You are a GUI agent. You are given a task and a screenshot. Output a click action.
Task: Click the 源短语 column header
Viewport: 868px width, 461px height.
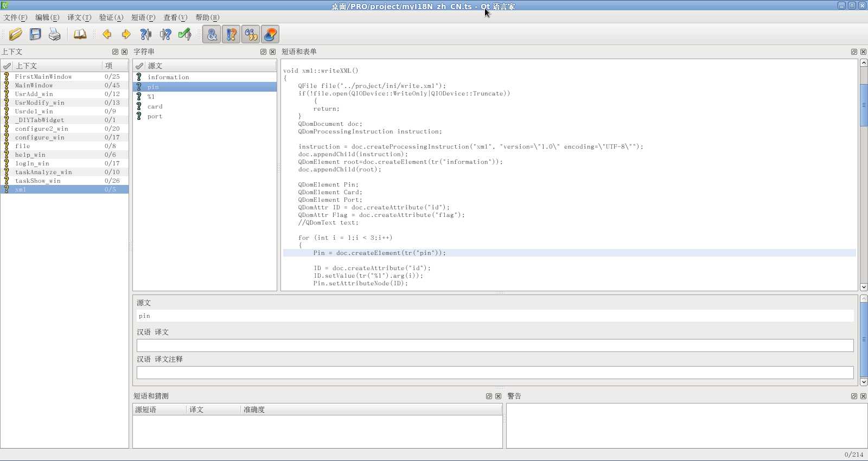tap(159, 409)
